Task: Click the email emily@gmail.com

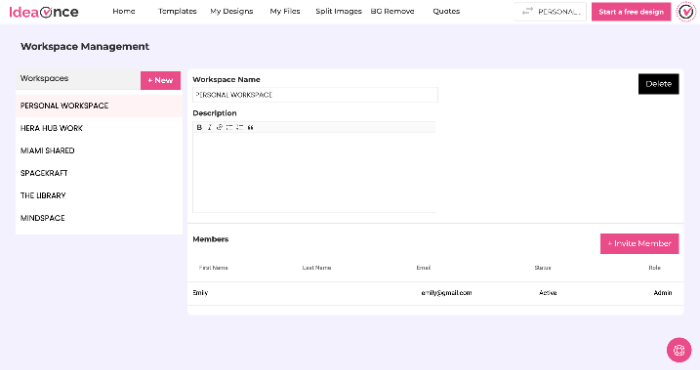Action: [x=446, y=293]
